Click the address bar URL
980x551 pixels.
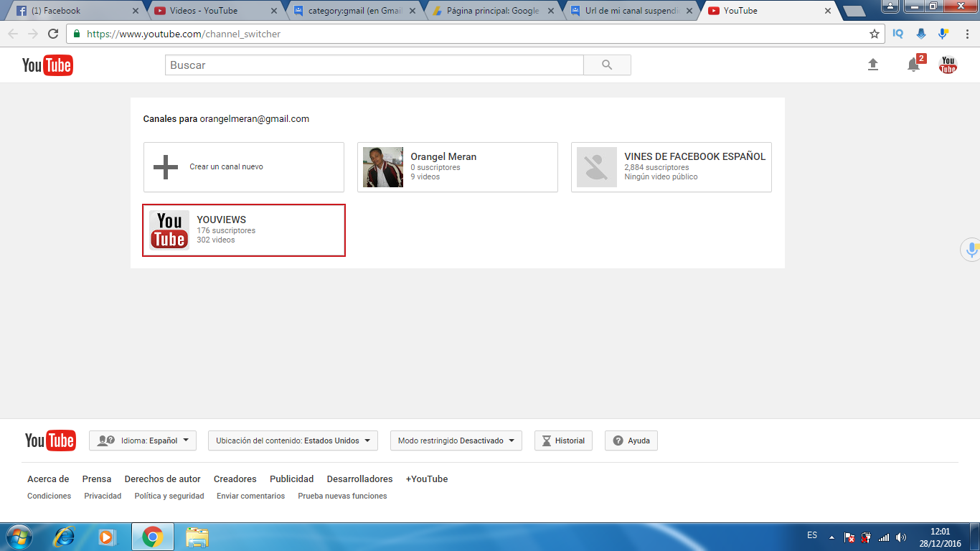click(x=184, y=34)
